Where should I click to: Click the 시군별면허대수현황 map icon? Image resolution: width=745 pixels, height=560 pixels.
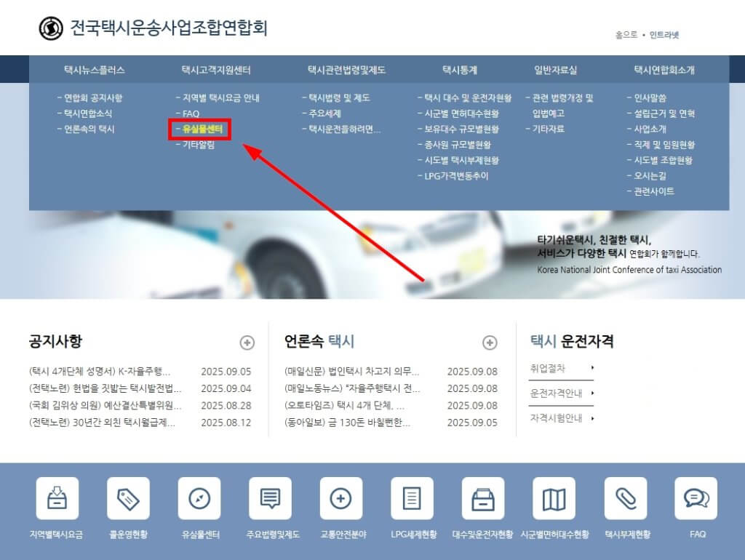pyautogui.click(x=554, y=498)
